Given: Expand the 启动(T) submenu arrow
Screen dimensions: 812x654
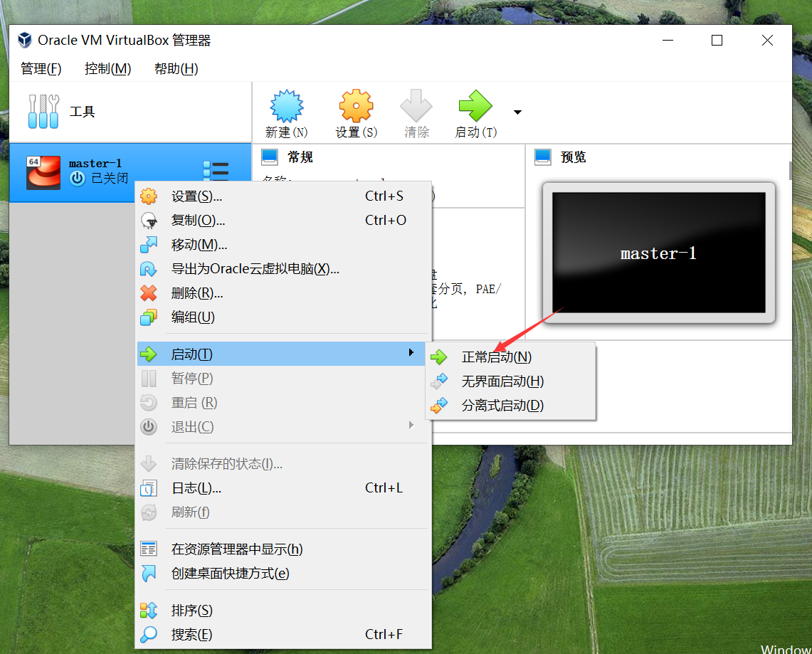Looking at the screenshot, I should point(411,353).
